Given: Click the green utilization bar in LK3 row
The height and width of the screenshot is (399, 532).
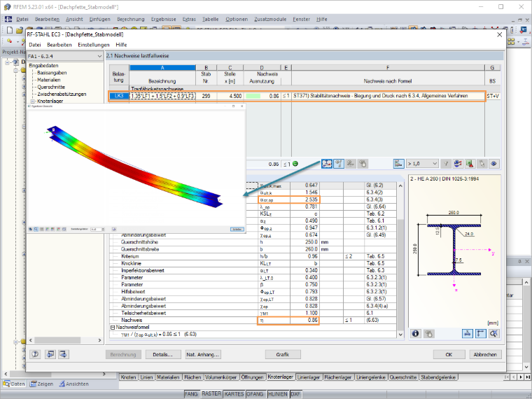Looking at the screenshot, I should [x=253, y=97].
